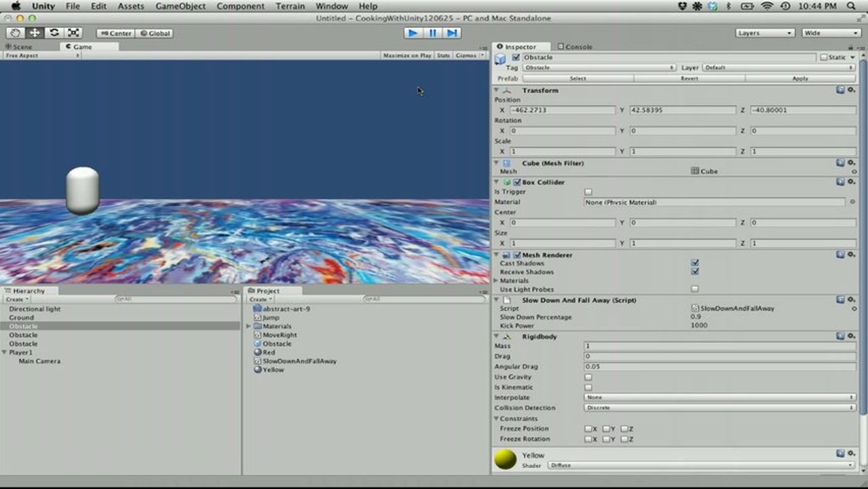The image size is (868, 489).
Task: Select the Yellow material in Project
Action: point(268,370)
